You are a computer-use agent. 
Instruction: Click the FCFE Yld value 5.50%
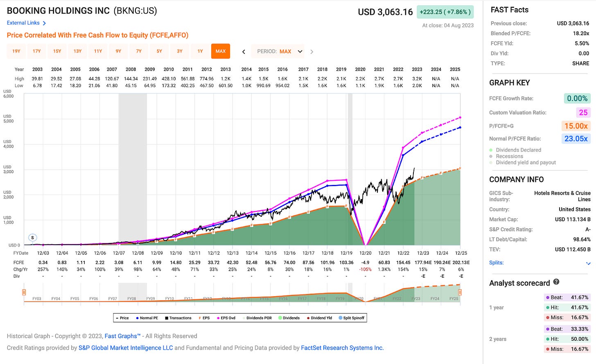point(582,43)
